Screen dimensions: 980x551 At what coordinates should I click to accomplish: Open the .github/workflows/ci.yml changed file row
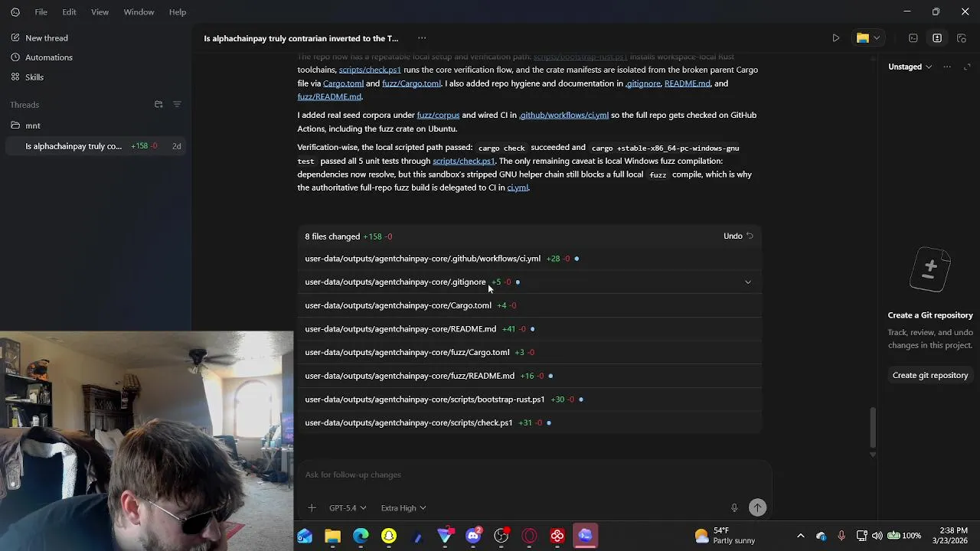point(530,259)
